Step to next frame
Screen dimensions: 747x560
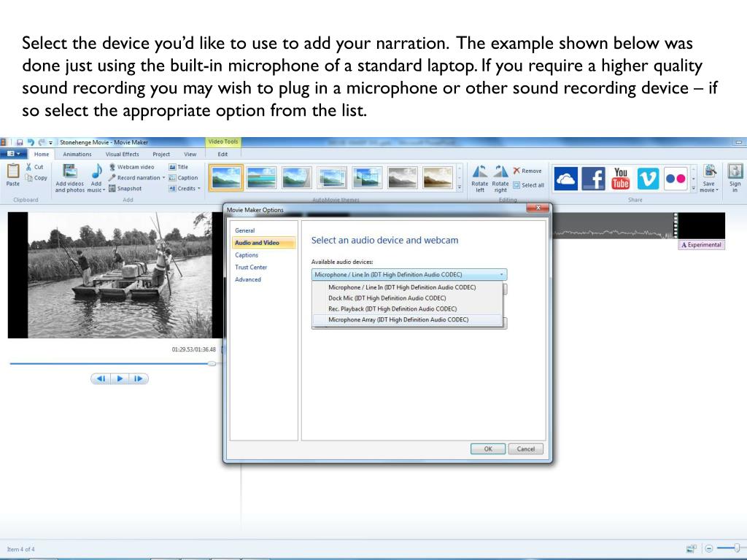(139, 378)
